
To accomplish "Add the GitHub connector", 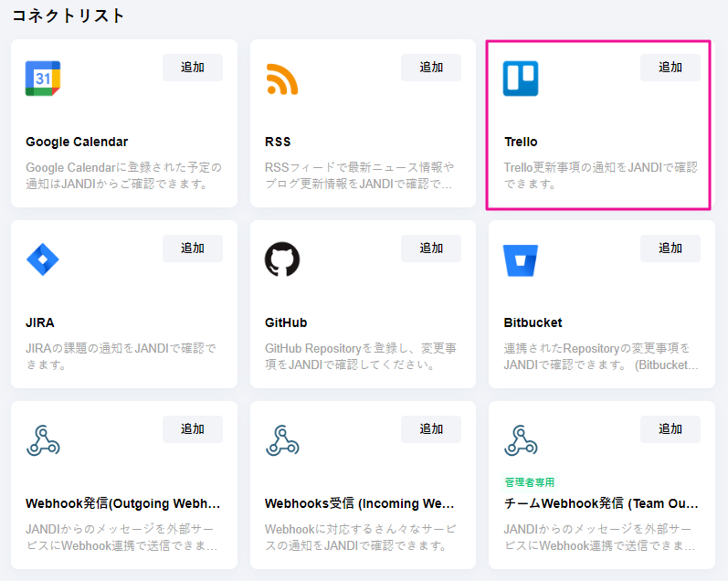I will [431, 248].
